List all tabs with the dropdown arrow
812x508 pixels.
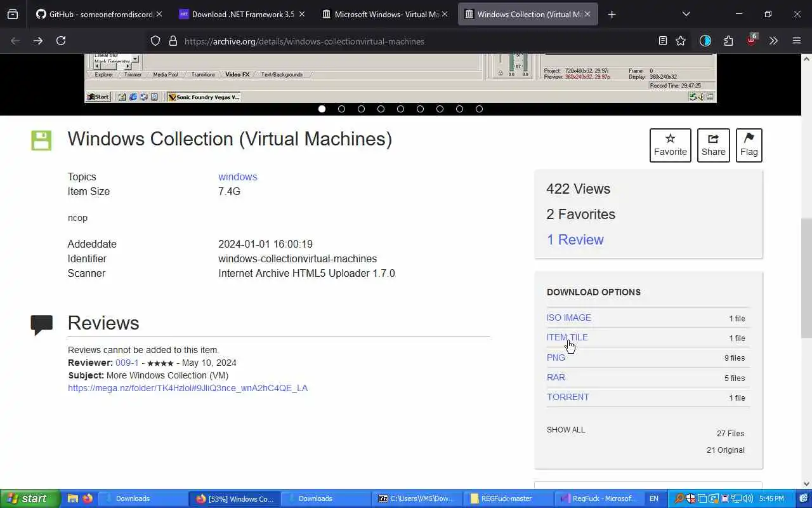(x=686, y=14)
